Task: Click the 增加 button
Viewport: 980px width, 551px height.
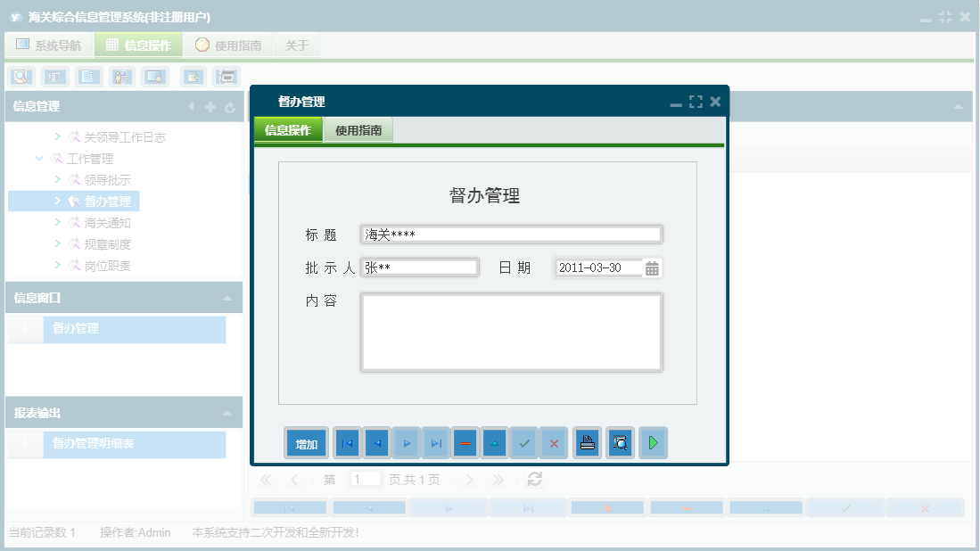Action: (306, 442)
